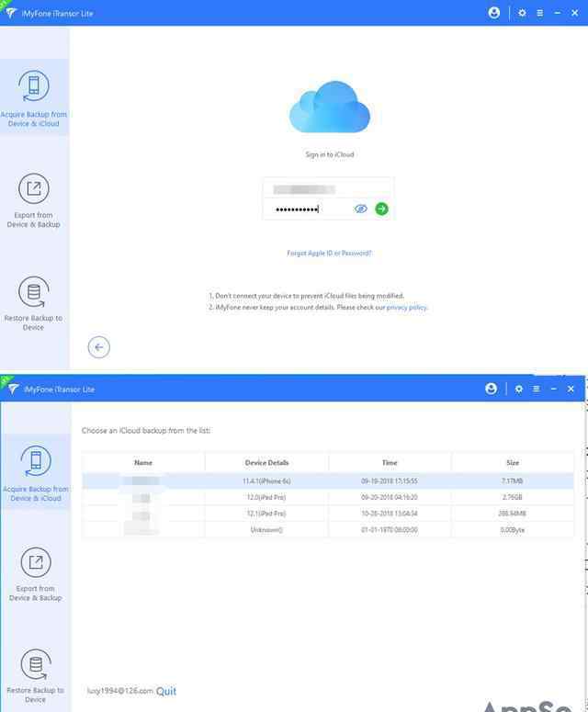Open settings gear in backup list window
588x712 pixels.
(x=518, y=390)
